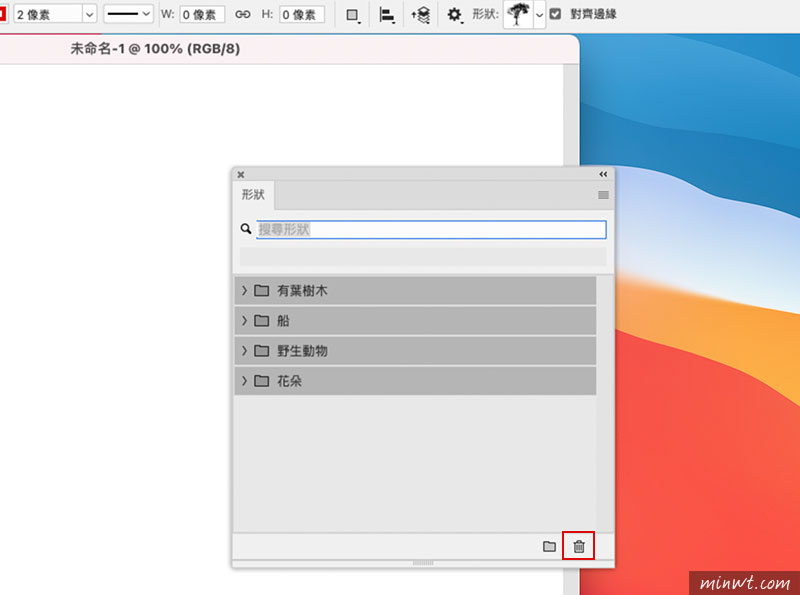The height and width of the screenshot is (595, 800).
Task: Click the link width and height icon
Action: click(242, 14)
